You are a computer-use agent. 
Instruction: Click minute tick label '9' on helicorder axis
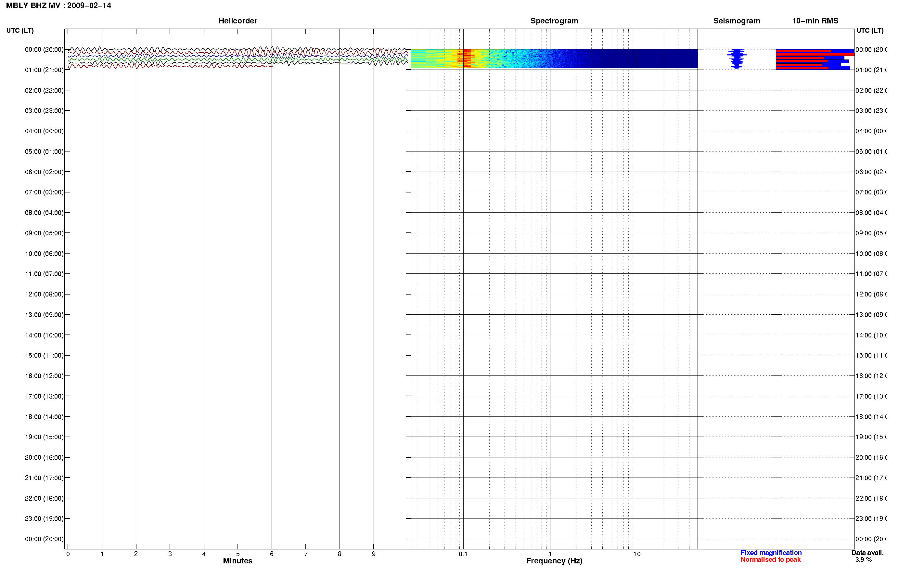click(x=374, y=554)
